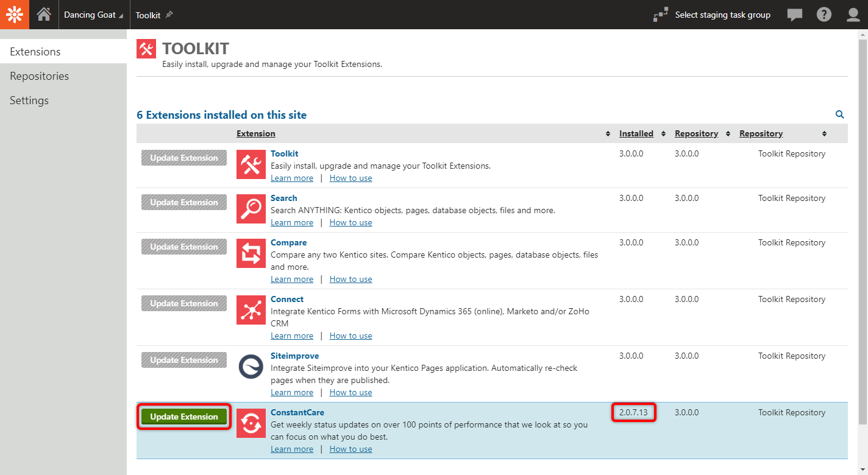Viewport: 868px width, 475px height.
Task: Open the user profile icon
Action: point(853,15)
